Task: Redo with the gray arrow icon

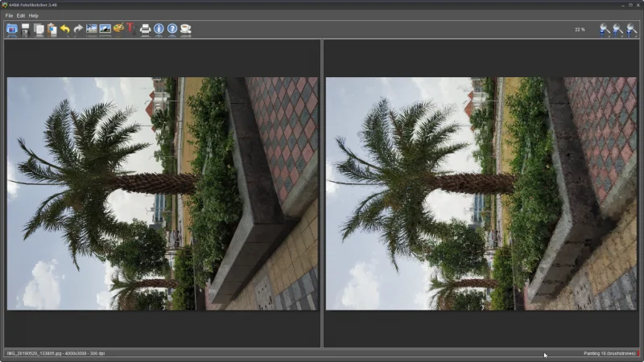Action: pyautogui.click(x=78, y=29)
